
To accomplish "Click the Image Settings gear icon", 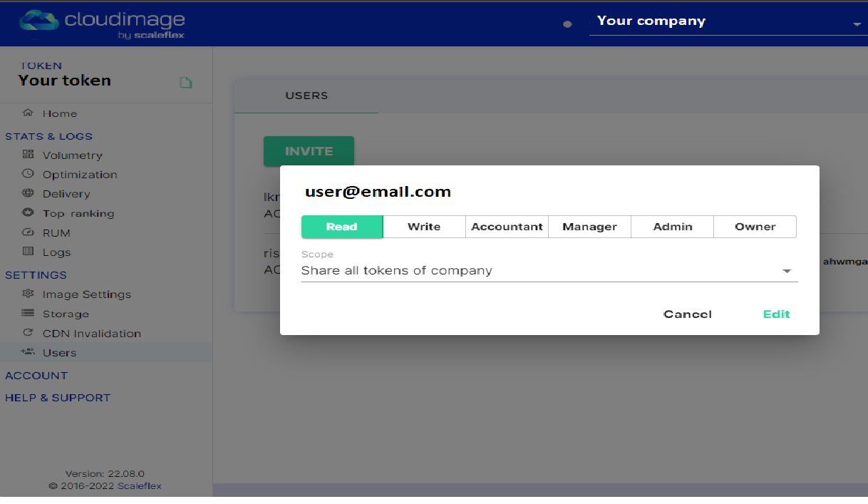I will coord(28,294).
